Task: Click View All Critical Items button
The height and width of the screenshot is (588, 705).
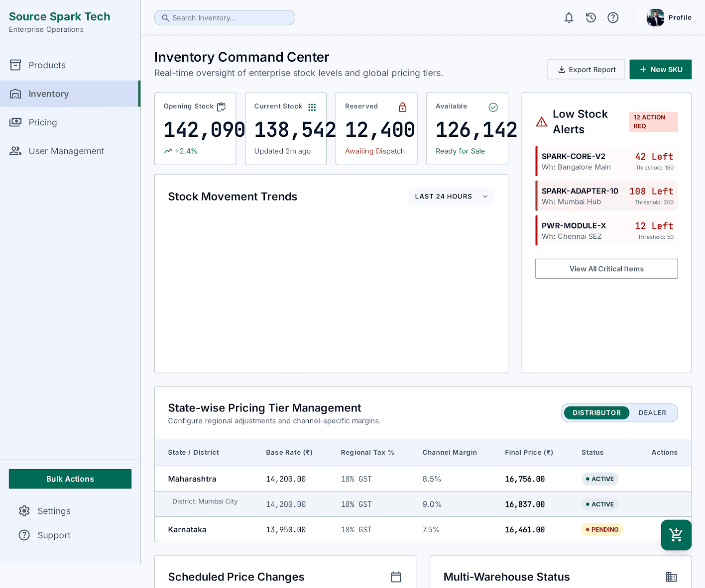Action: 606,269
